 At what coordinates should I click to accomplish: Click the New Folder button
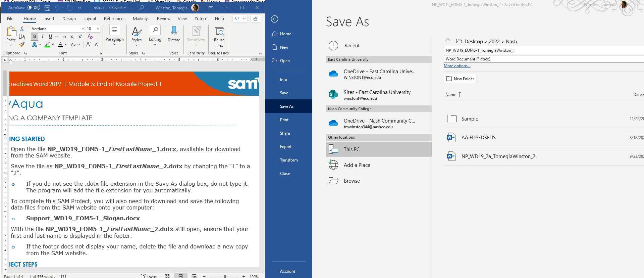coord(460,79)
